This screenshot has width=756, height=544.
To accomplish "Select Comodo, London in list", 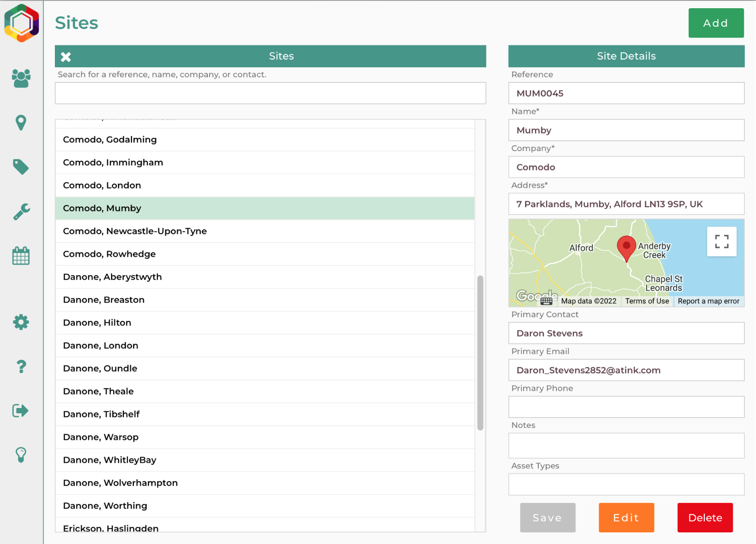I will coord(265,185).
